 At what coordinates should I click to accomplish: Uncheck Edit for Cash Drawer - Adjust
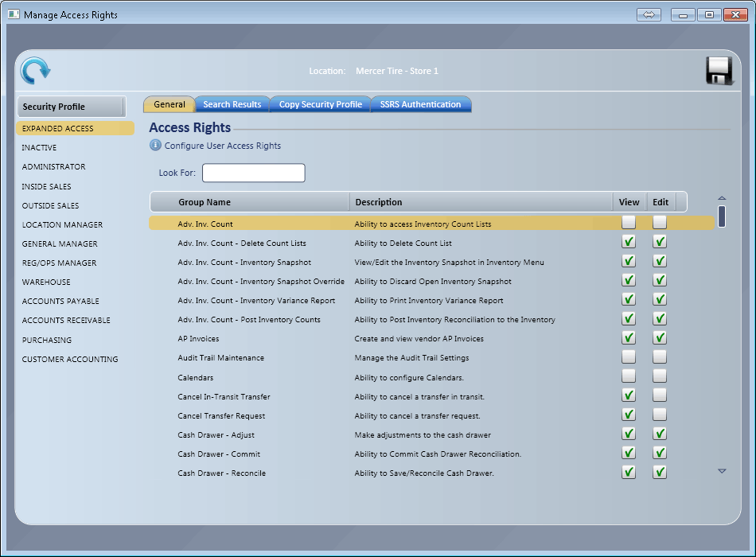660,434
